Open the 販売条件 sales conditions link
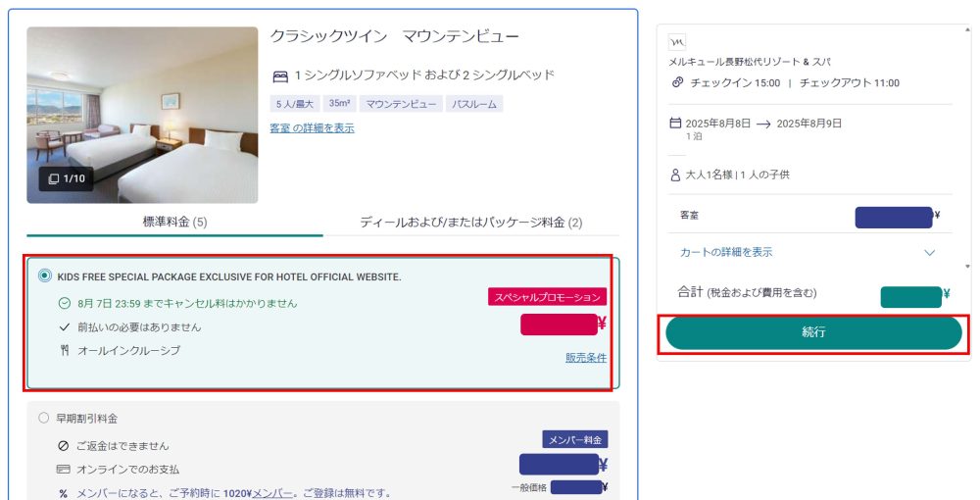980x500 pixels. click(586, 358)
